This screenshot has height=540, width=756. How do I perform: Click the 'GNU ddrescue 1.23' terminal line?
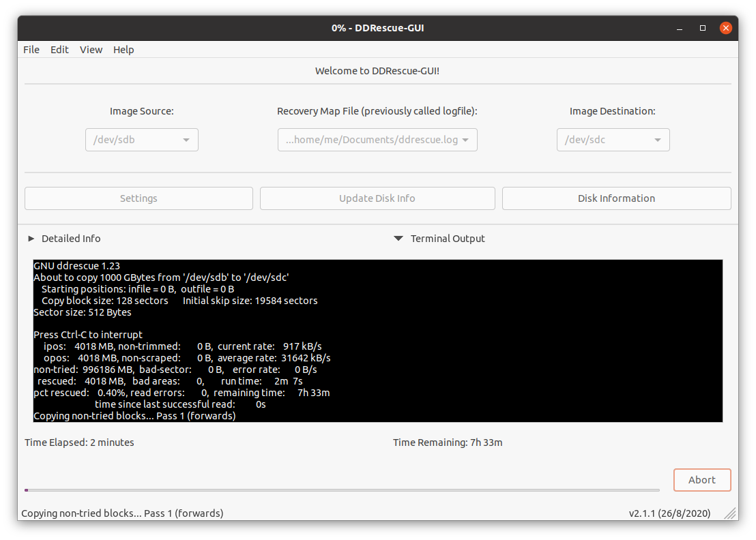pos(76,266)
